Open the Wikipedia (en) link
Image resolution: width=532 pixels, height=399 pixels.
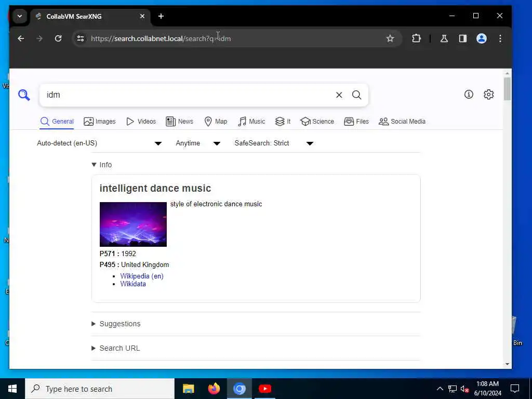[142, 276]
